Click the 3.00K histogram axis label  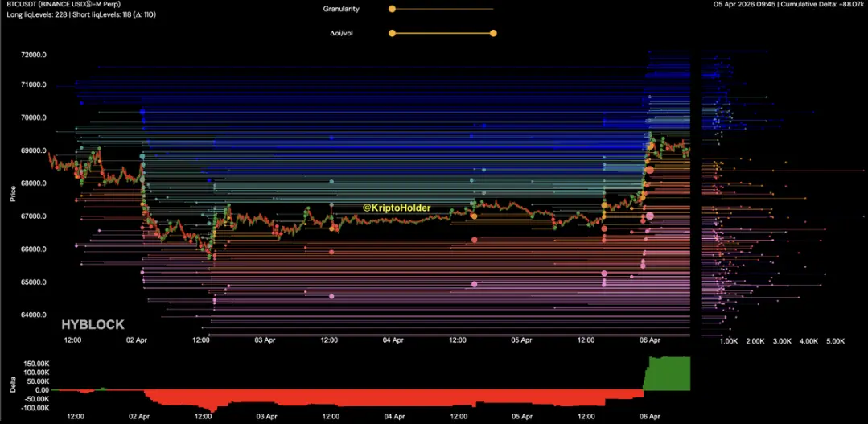click(782, 341)
